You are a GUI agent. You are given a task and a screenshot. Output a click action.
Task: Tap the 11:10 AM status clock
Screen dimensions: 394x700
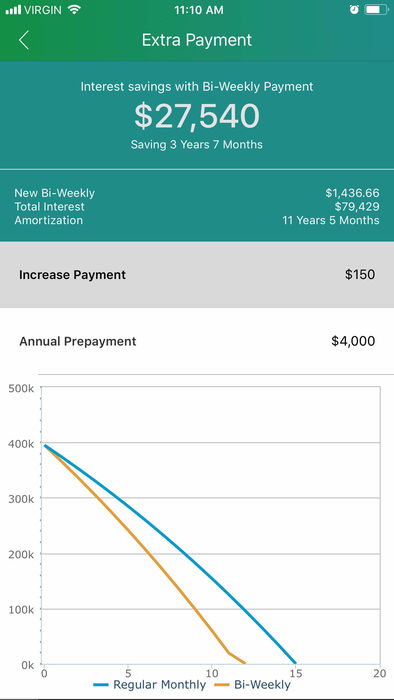(199, 10)
